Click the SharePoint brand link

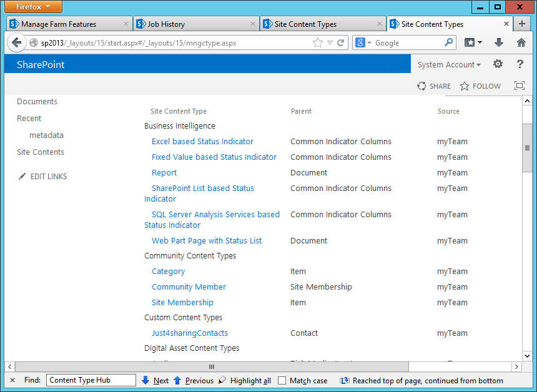[41, 65]
